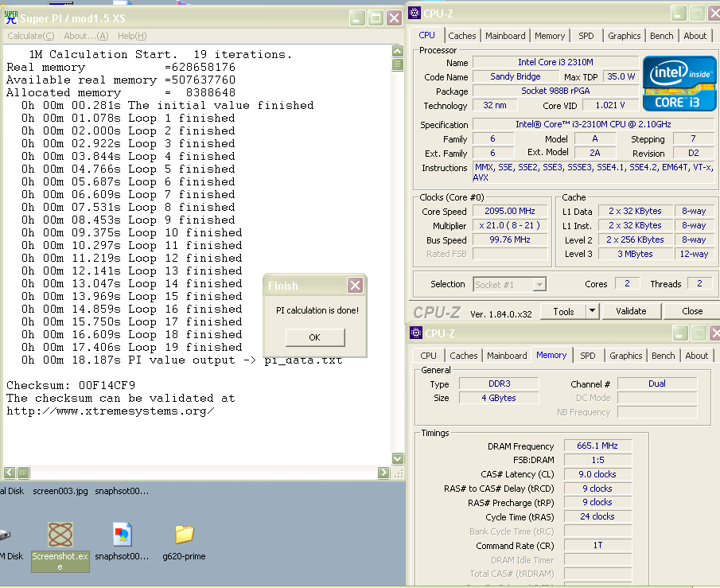Click the Multiplier x 21.0 field

point(510,225)
